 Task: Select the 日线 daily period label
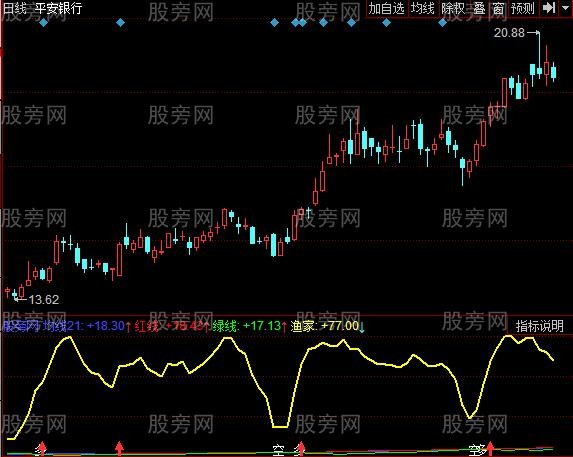(15, 8)
